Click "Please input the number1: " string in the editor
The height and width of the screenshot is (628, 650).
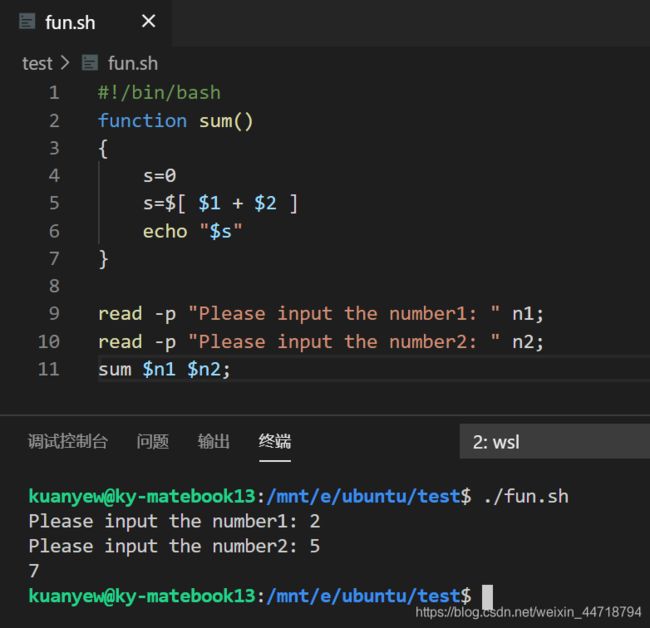[x=344, y=314]
